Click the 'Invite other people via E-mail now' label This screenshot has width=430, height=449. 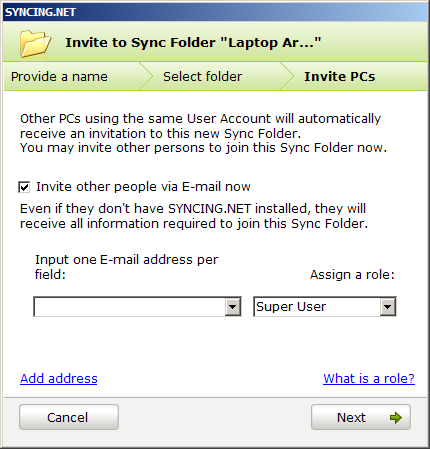coord(143,187)
